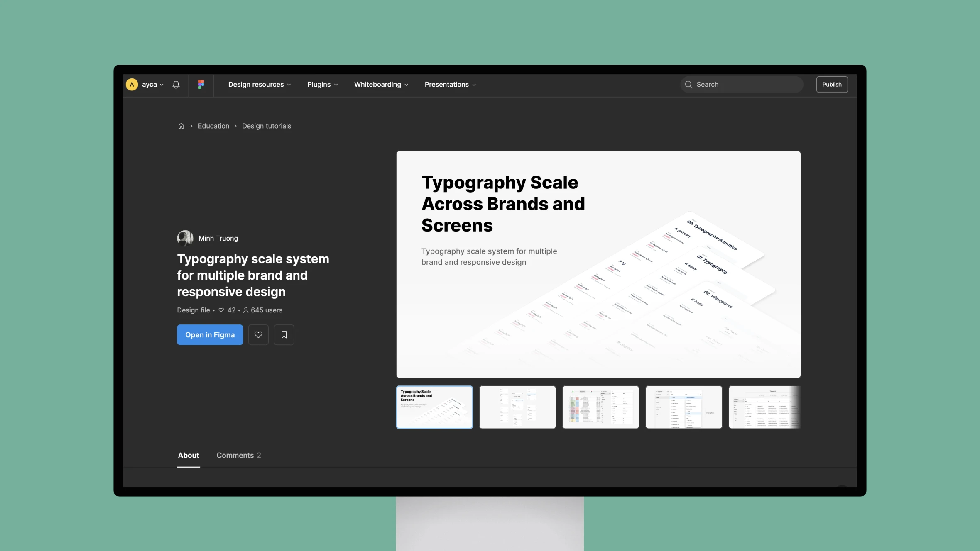Click the Publish button
The height and width of the screenshot is (551, 980).
832,84
